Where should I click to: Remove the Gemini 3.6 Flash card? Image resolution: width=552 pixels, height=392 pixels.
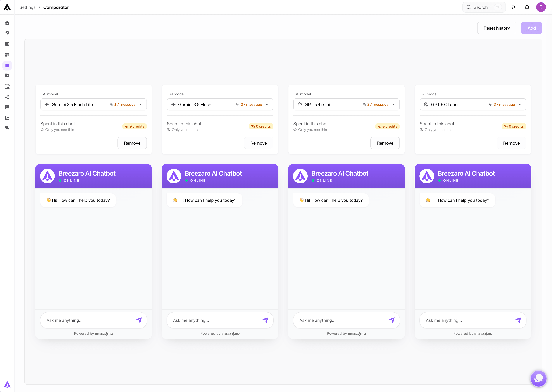pos(258,143)
